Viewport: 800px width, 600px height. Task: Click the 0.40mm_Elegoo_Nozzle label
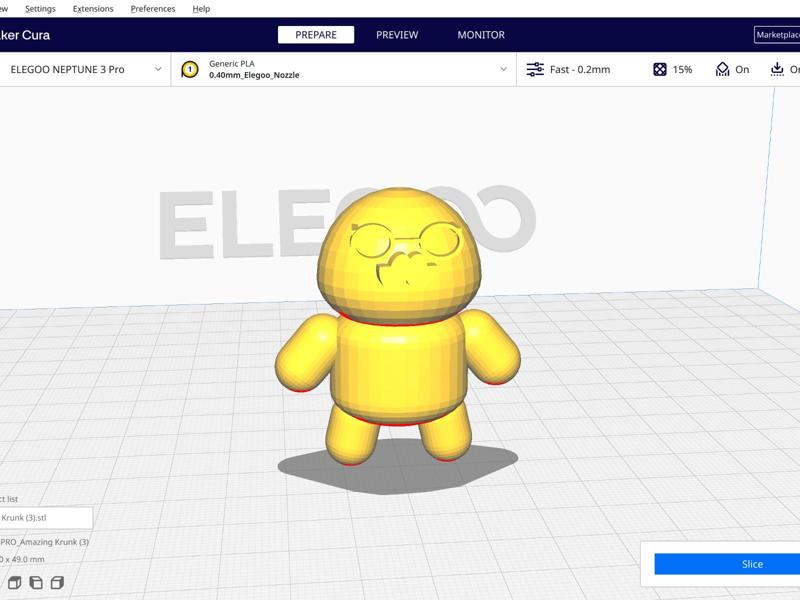click(254, 75)
